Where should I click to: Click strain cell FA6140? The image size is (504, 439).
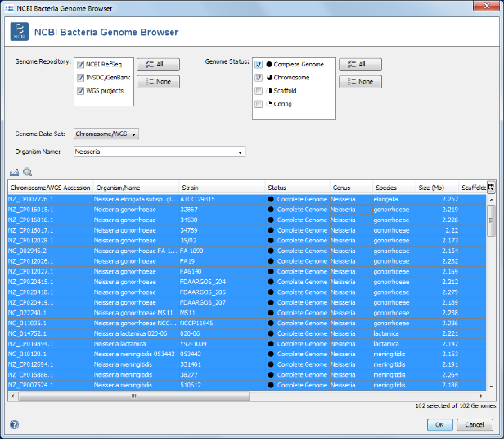[222, 272]
